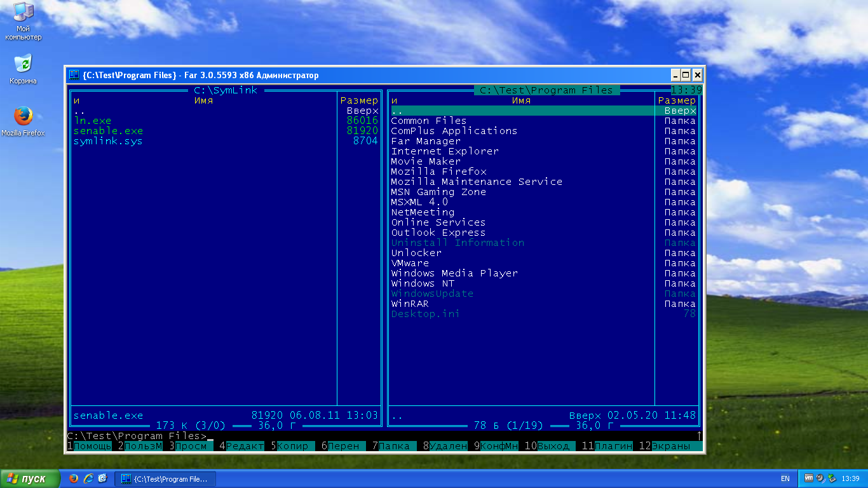The image size is (868, 488).
Task: Click the C:\Test\Program Files right panel title
Action: 547,90
